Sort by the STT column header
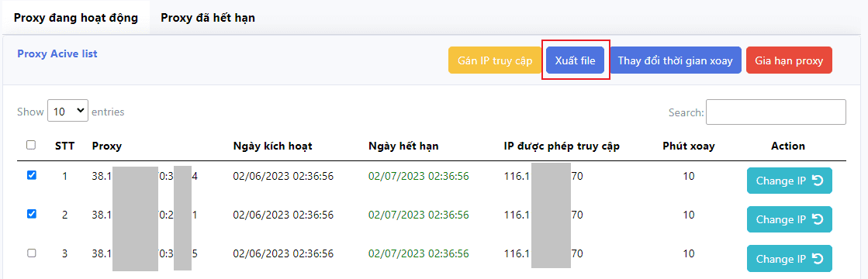 click(x=64, y=146)
